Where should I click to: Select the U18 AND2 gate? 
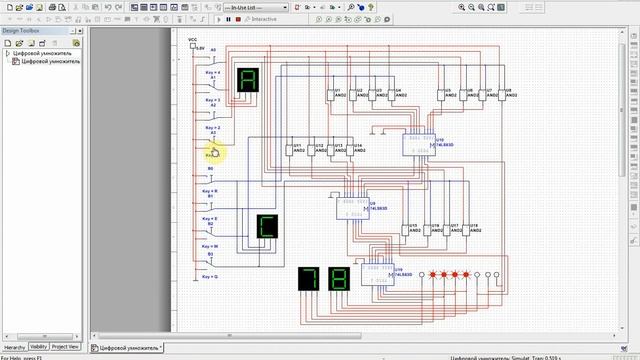pyautogui.click(x=466, y=230)
